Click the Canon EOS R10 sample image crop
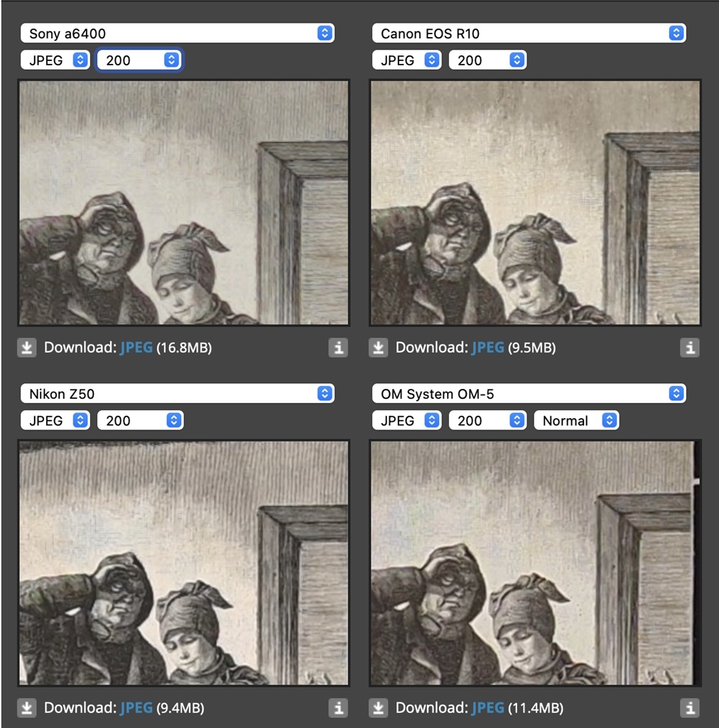 535,203
